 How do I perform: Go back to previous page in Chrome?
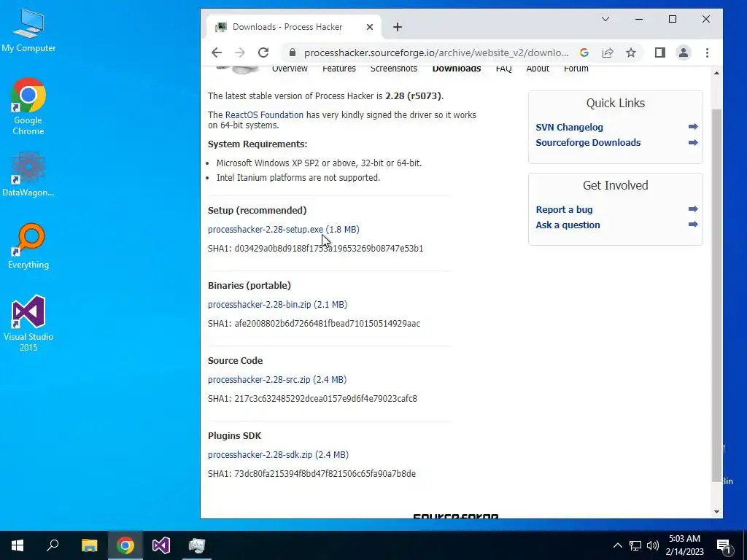pos(217,52)
